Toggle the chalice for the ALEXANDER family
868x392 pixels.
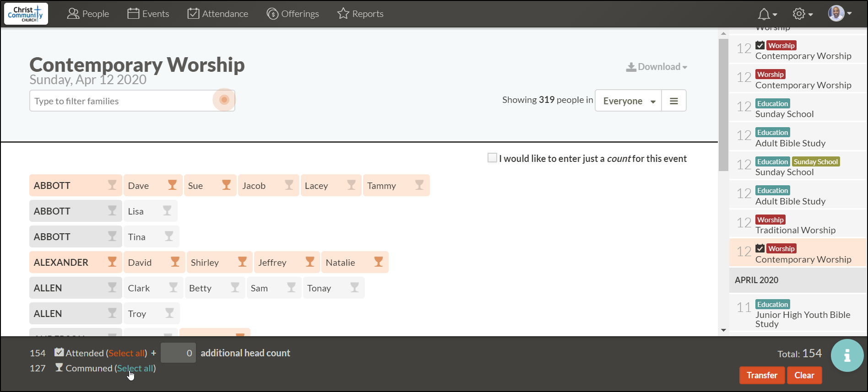click(x=112, y=262)
